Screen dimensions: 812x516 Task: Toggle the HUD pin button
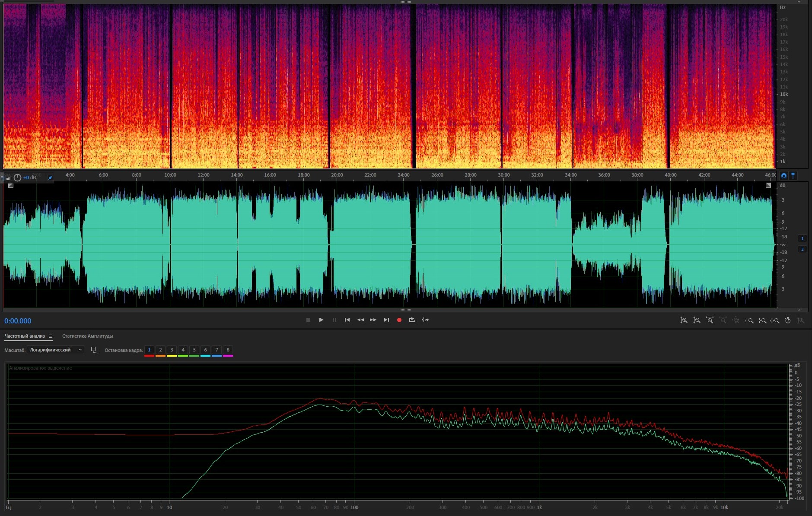point(50,177)
